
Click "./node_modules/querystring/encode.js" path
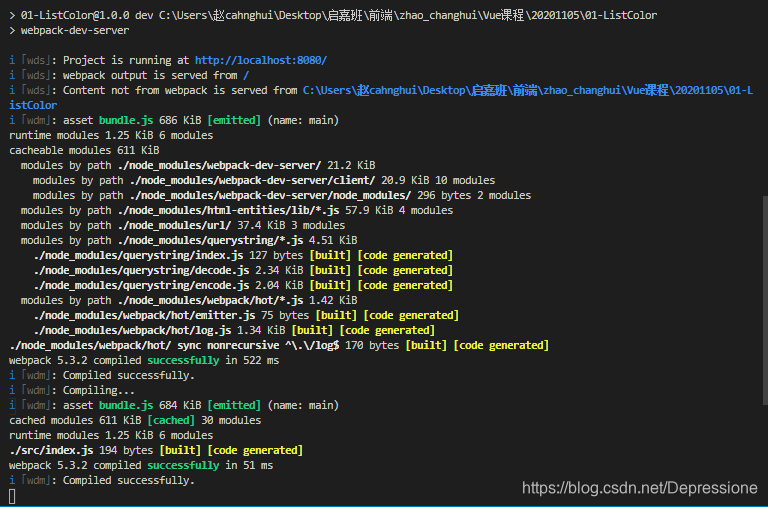[x=142, y=286]
